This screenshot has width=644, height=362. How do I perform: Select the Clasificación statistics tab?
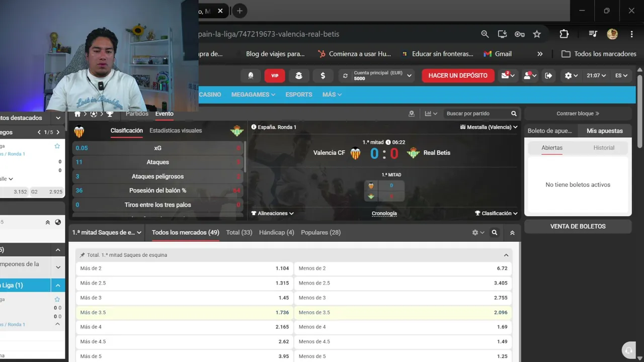(x=127, y=131)
